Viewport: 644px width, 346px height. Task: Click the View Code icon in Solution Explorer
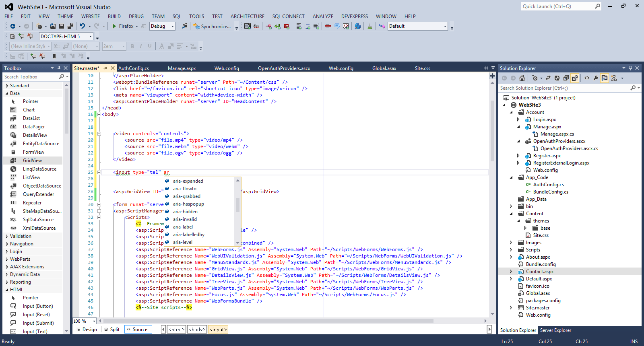pyautogui.click(x=587, y=78)
